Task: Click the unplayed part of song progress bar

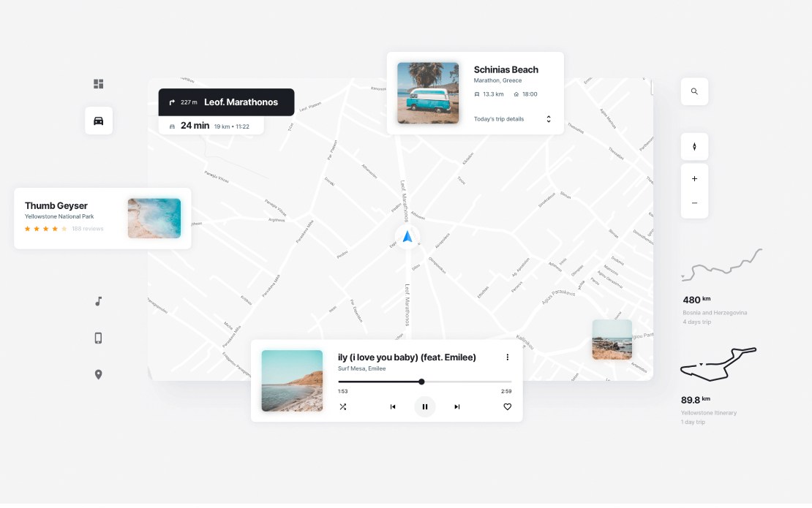Action: coord(468,382)
